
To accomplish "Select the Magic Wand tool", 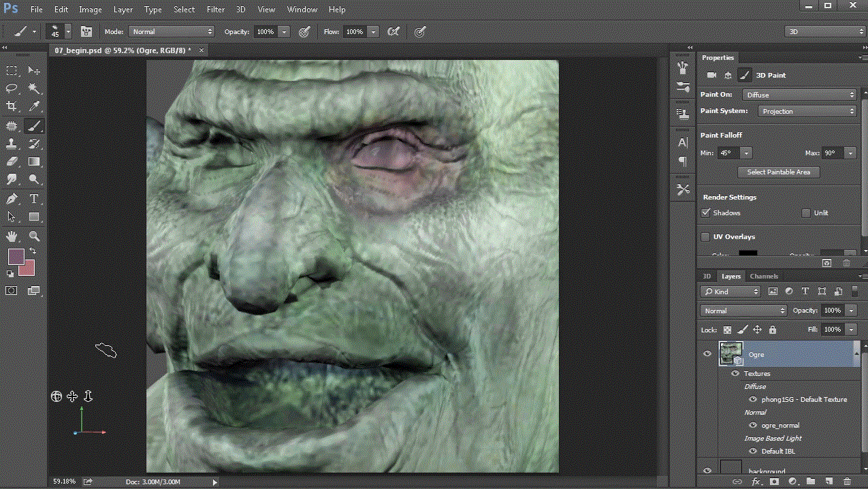I will click(x=34, y=89).
